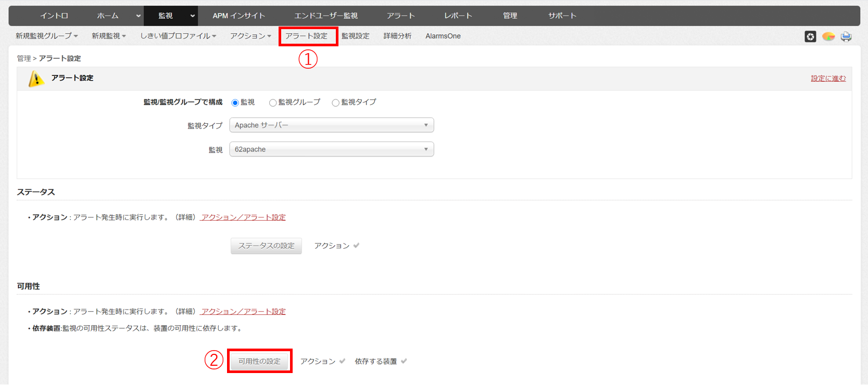Click the printer icon

846,36
